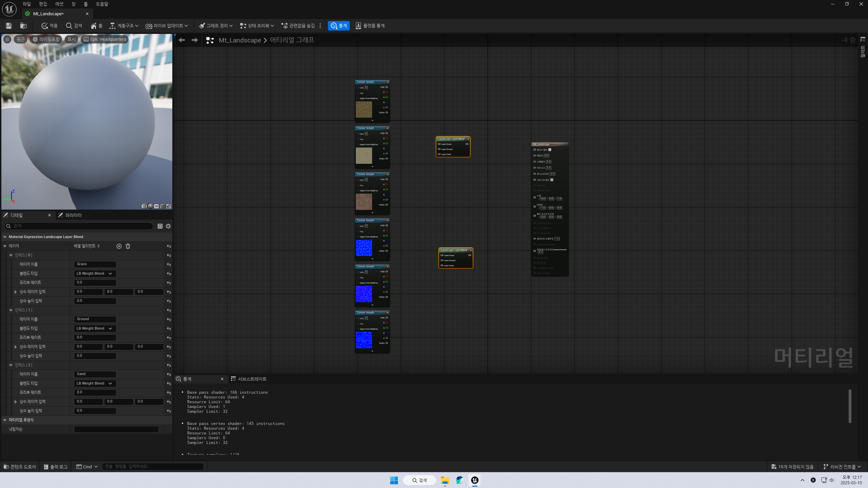This screenshot has height=488, width=868.
Task: Click the Ground 레이어 이름 field
Action: [x=95, y=319]
